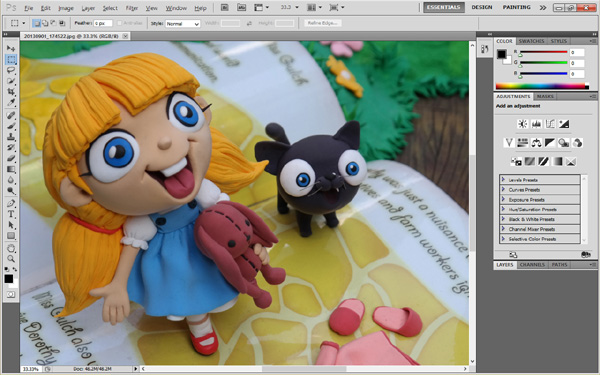Select the Lasso tool
The width and height of the screenshot is (600, 375).
[x=11, y=70]
